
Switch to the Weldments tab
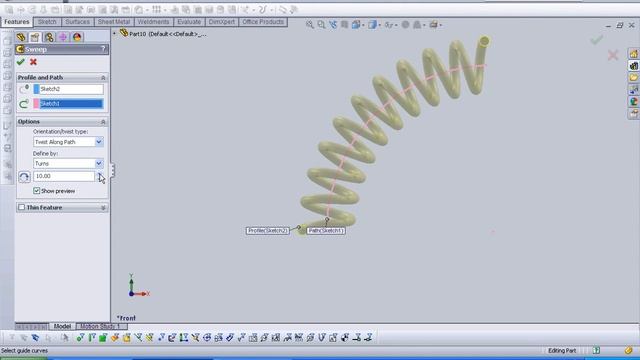pyautogui.click(x=153, y=22)
